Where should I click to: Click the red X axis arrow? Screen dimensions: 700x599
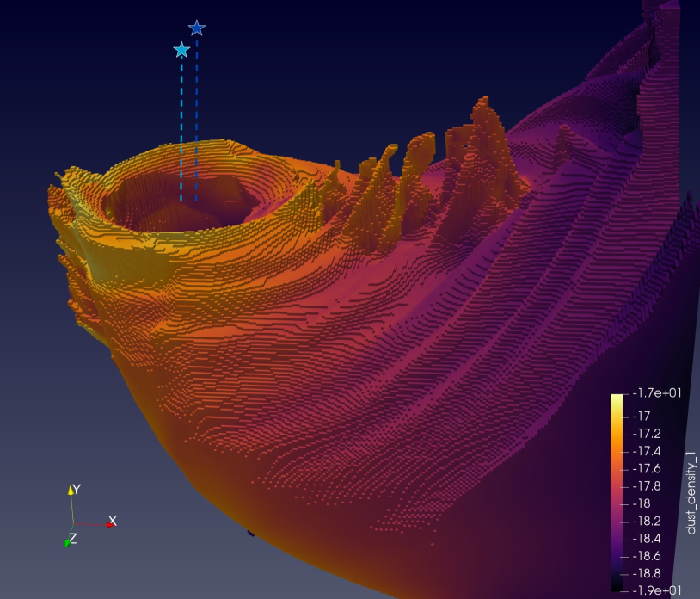(x=95, y=523)
